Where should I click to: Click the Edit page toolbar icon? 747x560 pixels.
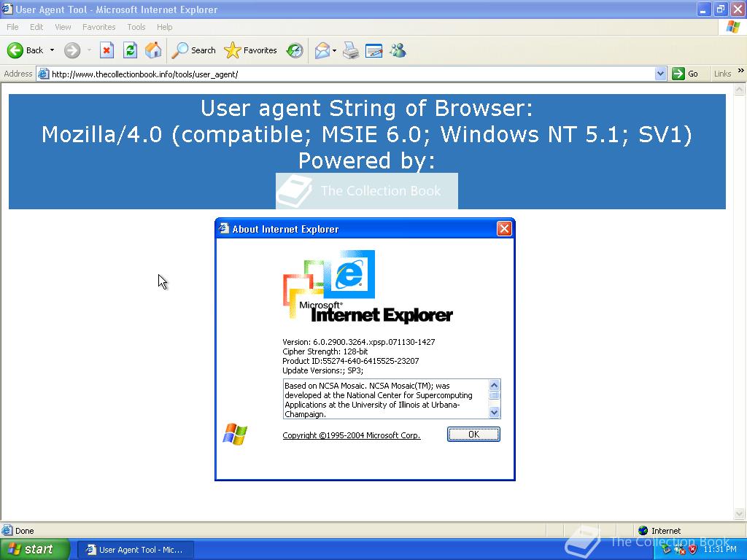coord(374,50)
